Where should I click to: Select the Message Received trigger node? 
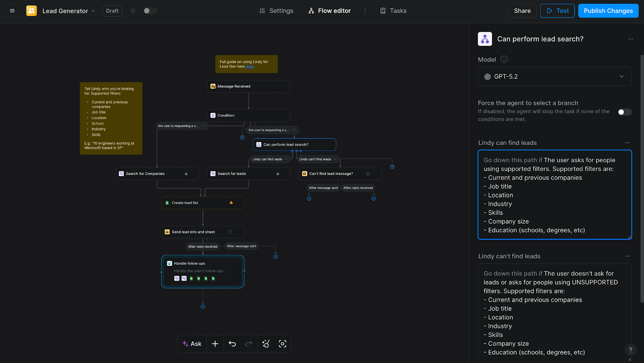pos(248,86)
